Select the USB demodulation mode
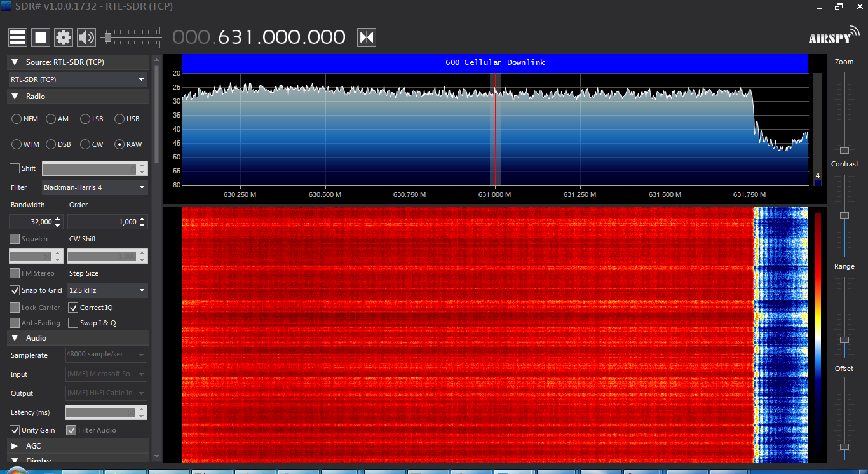The height and width of the screenshot is (474, 868). [127, 119]
